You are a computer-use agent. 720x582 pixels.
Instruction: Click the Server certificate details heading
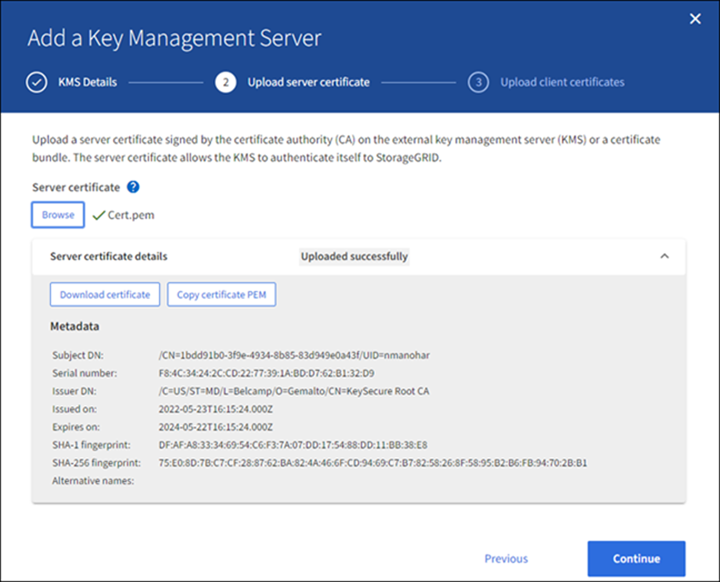click(109, 256)
